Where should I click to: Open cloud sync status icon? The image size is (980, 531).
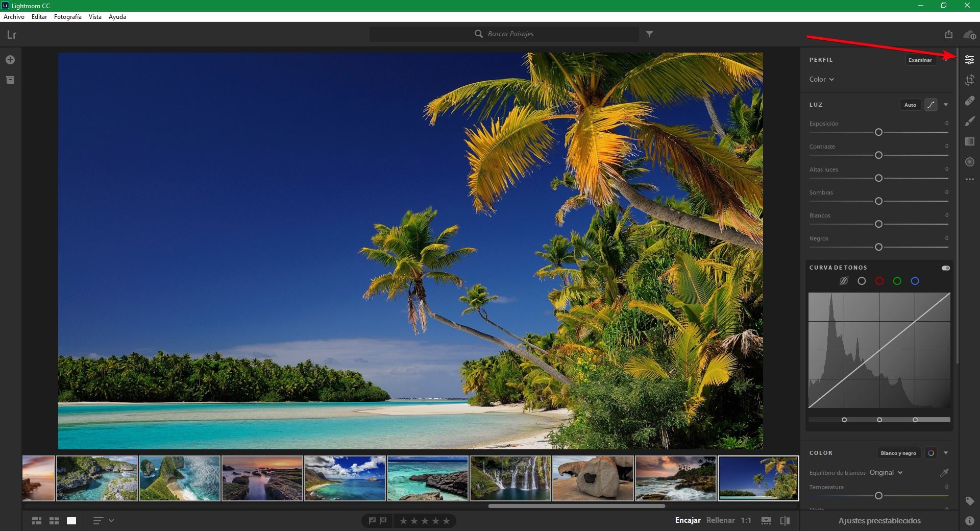[x=969, y=35]
